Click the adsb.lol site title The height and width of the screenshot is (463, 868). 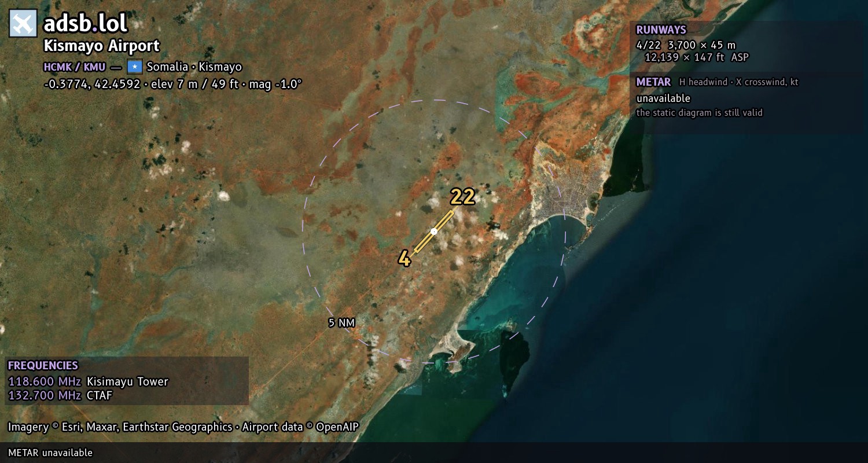[85, 24]
